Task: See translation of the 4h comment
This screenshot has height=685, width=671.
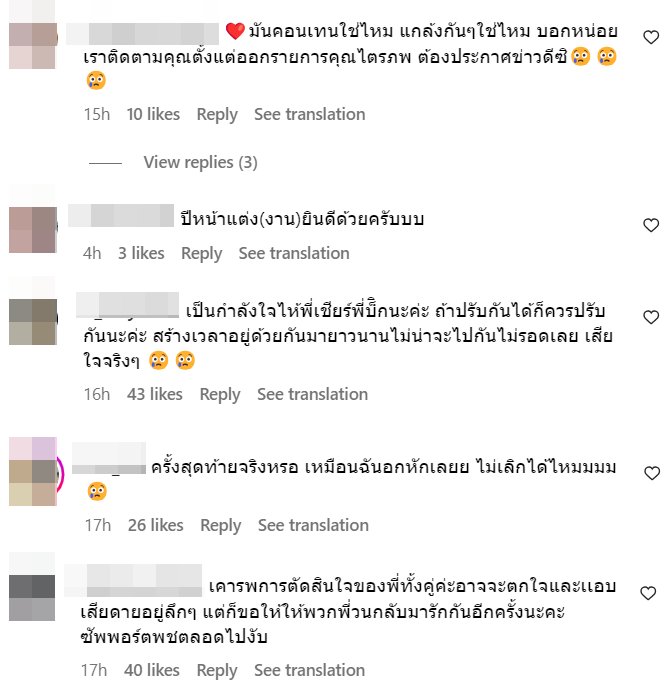Action: 294,253
